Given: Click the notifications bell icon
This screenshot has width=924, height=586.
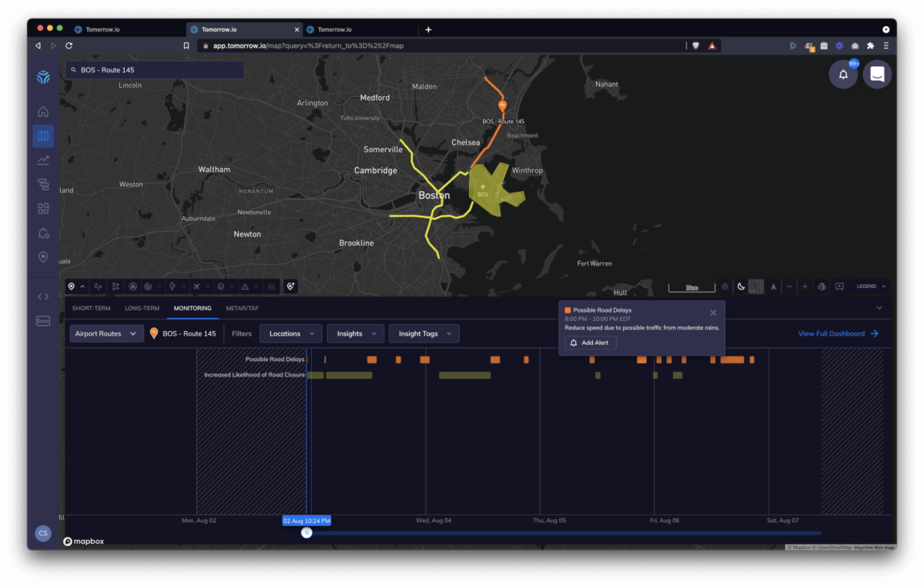Looking at the screenshot, I should pos(843,75).
